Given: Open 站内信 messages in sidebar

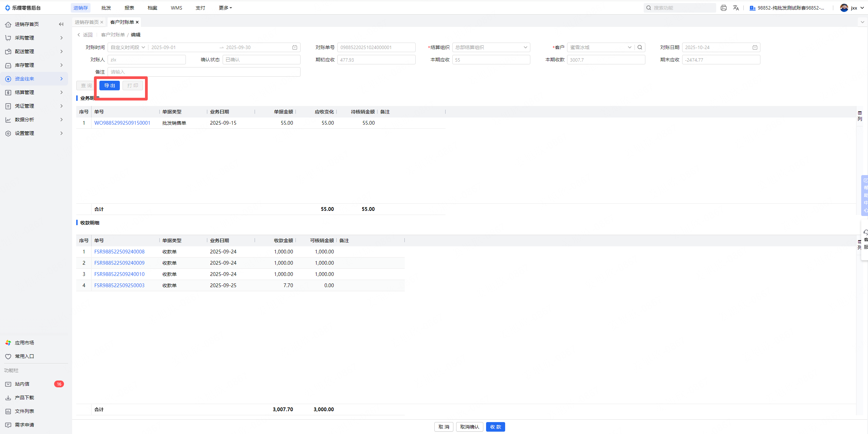Looking at the screenshot, I should (22, 384).
